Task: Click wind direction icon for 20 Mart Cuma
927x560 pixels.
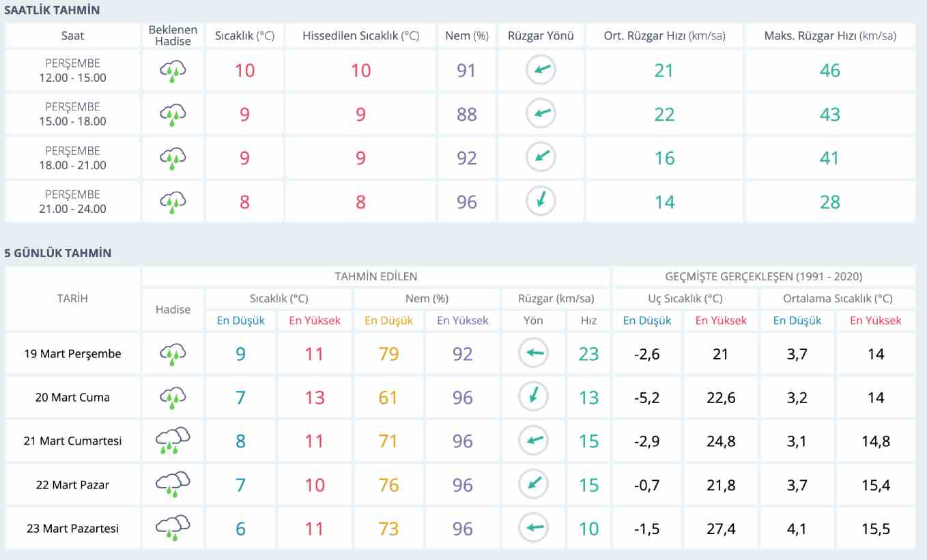Action: coord(534,397)
